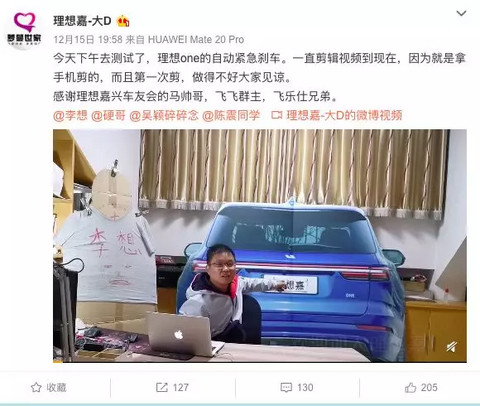Screen dimensions: 480x406
Task: Open the 理想嘉-大D username profile
Action: click(82, 21)
